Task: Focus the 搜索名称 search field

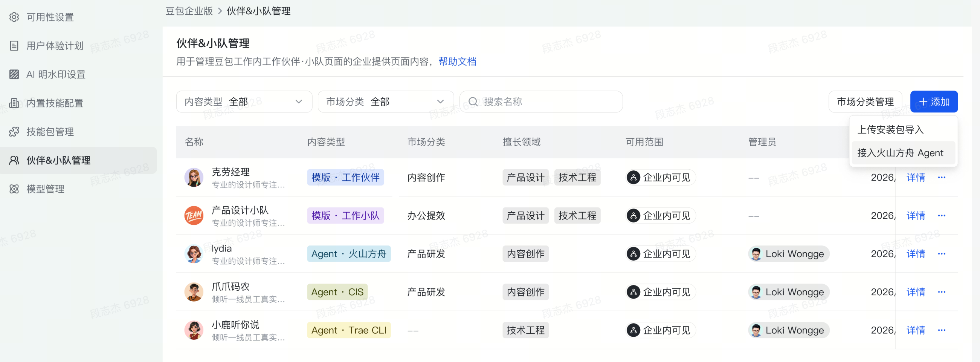Action: click(541, 102)
